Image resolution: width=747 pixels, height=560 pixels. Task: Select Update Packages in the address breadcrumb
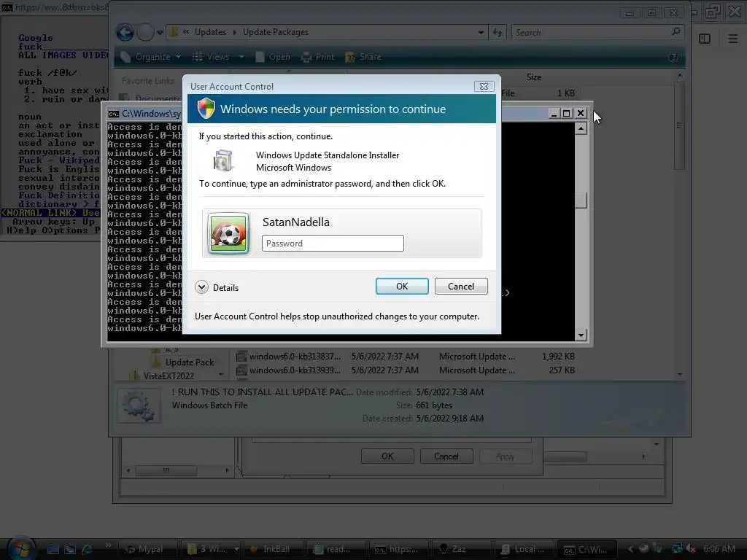[275, 32]
